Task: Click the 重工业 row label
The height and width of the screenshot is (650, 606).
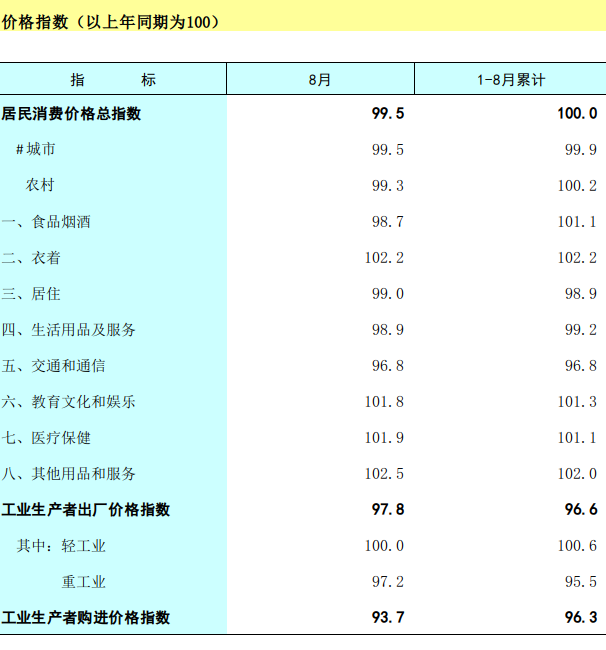Action: (x=83, y=582)
